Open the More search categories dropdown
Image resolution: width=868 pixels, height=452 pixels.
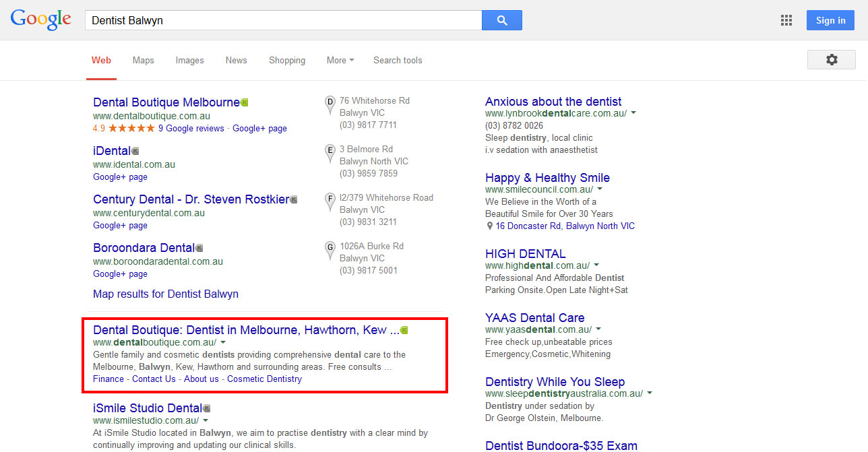[340, 60]
